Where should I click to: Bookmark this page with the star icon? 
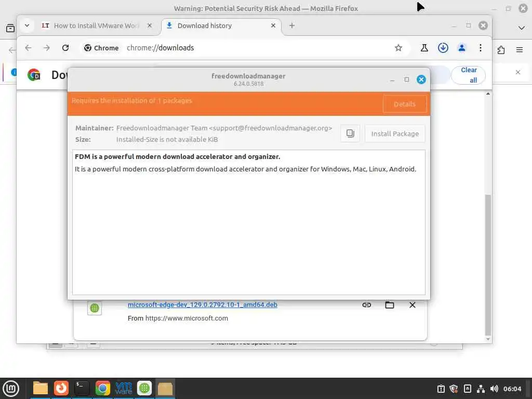[x=398, y=48]
